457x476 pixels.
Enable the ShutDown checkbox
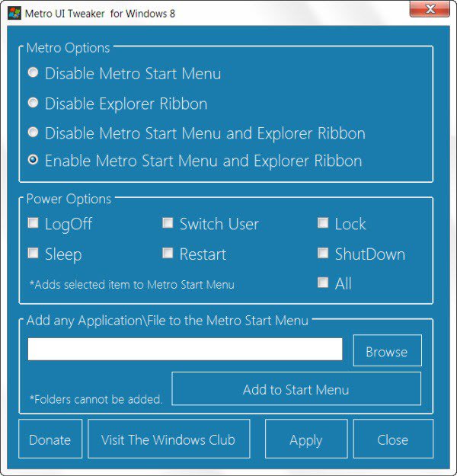click(x=323, y=254)
